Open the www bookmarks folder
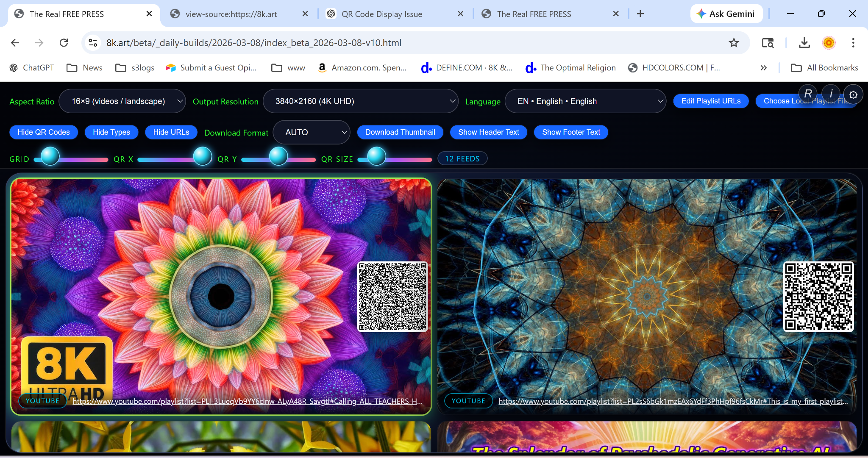Image resolution: width=868 pixels, height=458 pixels. coord(288,68)
